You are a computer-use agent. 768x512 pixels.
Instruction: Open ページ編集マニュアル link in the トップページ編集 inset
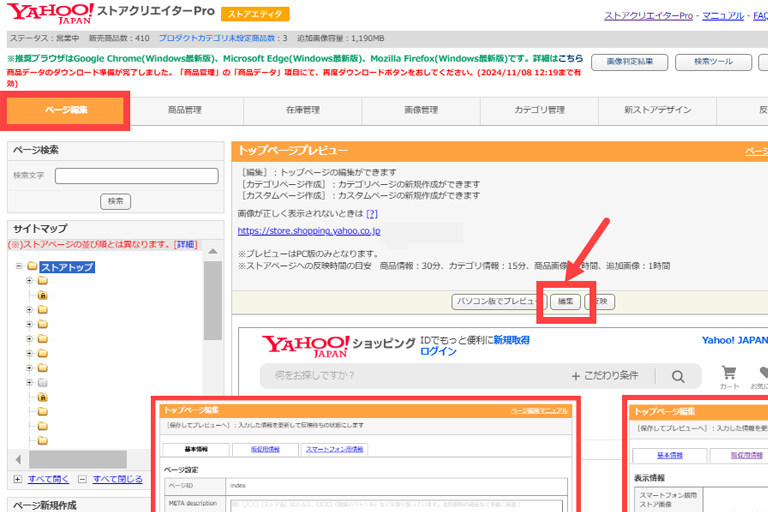coord(539,411)
